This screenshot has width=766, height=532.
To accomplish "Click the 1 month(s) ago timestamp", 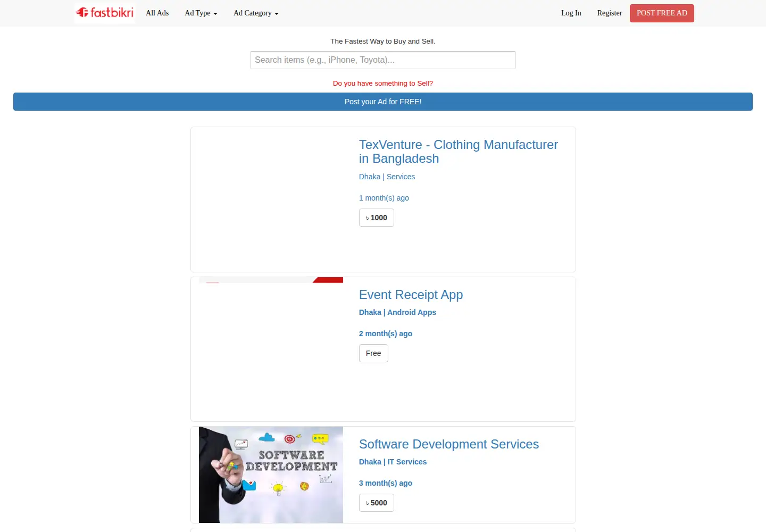I will (x=384, y=198).
